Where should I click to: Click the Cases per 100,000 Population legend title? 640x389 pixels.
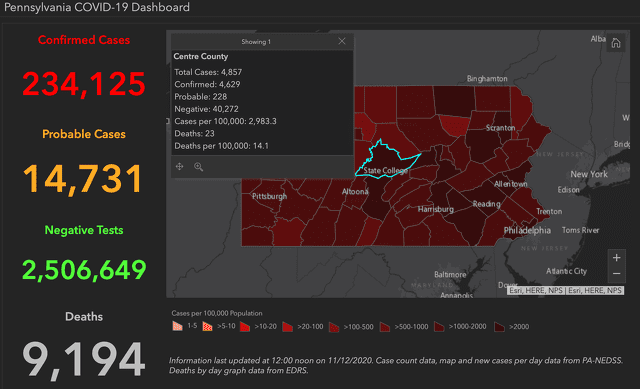coord(217,313)
